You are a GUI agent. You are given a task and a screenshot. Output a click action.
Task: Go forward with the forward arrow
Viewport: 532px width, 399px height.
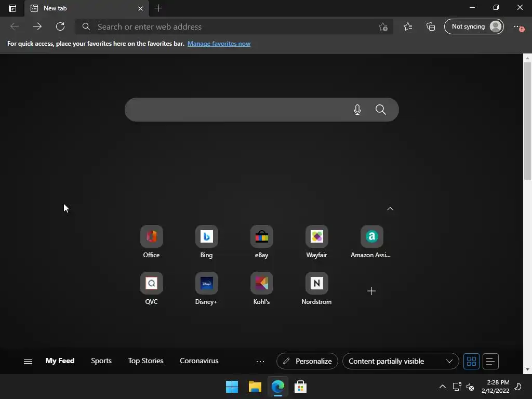point(37,26)
